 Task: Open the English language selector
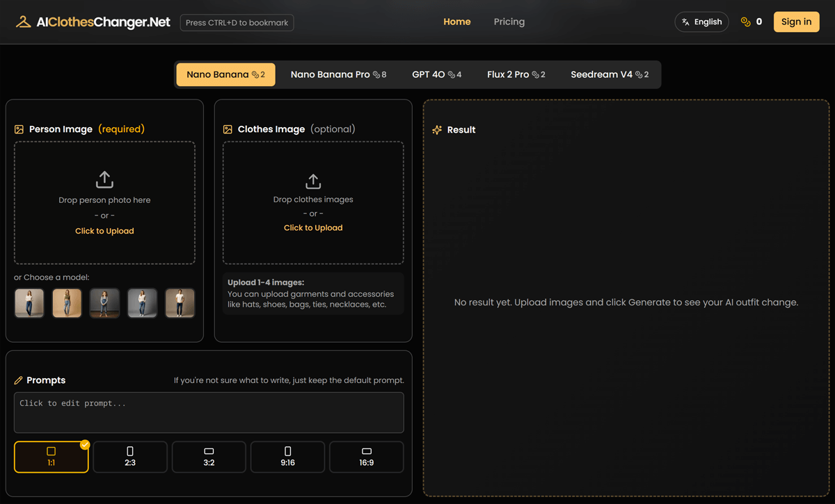(701, 22)
